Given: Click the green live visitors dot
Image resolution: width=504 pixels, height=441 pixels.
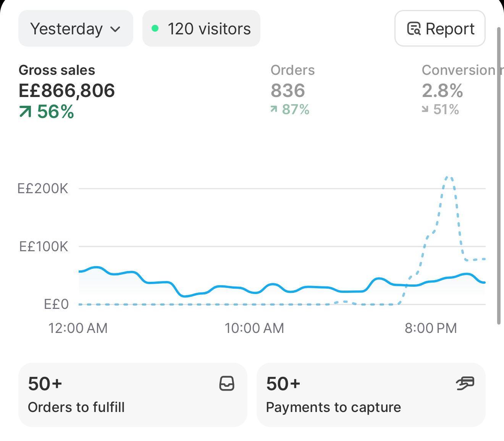Looking at the screenshot, I should point(155,28).
